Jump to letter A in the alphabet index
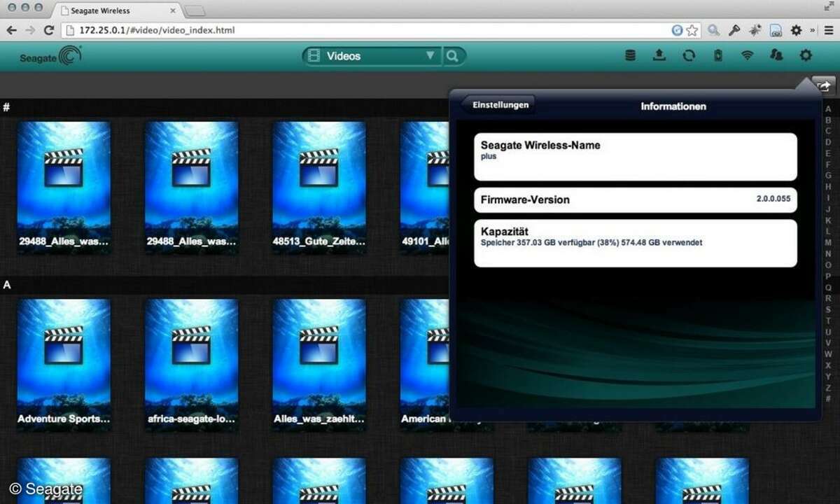 [828, 108]
